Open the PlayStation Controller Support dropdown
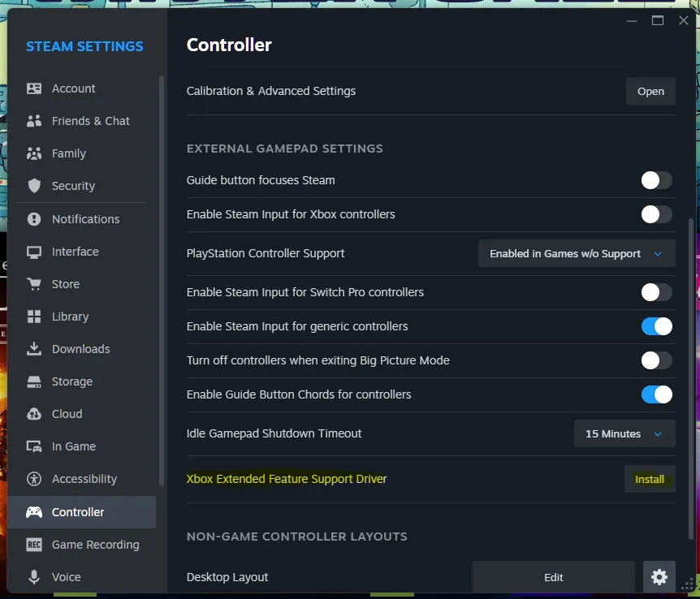The width and height of the screenshot is (700, 599). click(577, 253)
